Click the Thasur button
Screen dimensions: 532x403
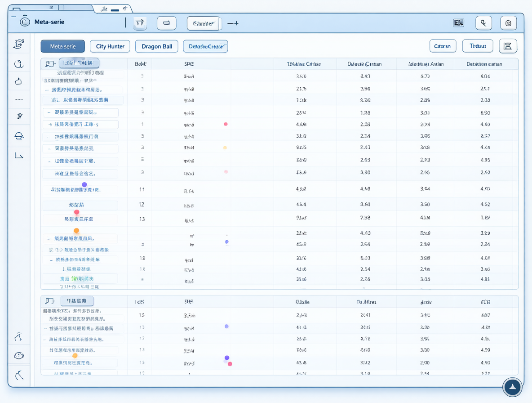click(478, 46)
